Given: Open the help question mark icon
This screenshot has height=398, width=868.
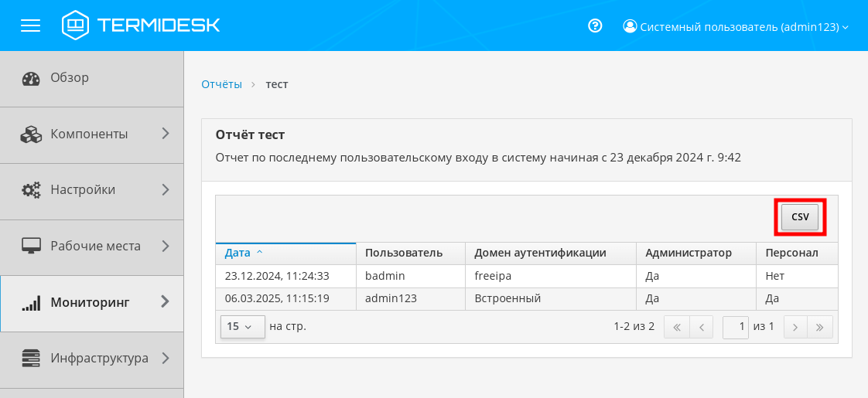Looking at the screenshot, I should tap(595, 26).
